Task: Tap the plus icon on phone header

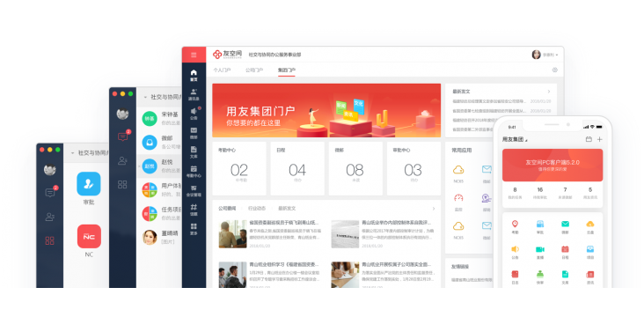Action: click(x=600, y=139)
